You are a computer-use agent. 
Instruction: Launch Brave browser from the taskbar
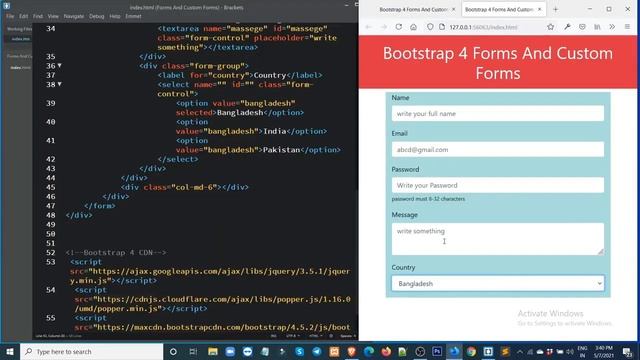[351, 351]
